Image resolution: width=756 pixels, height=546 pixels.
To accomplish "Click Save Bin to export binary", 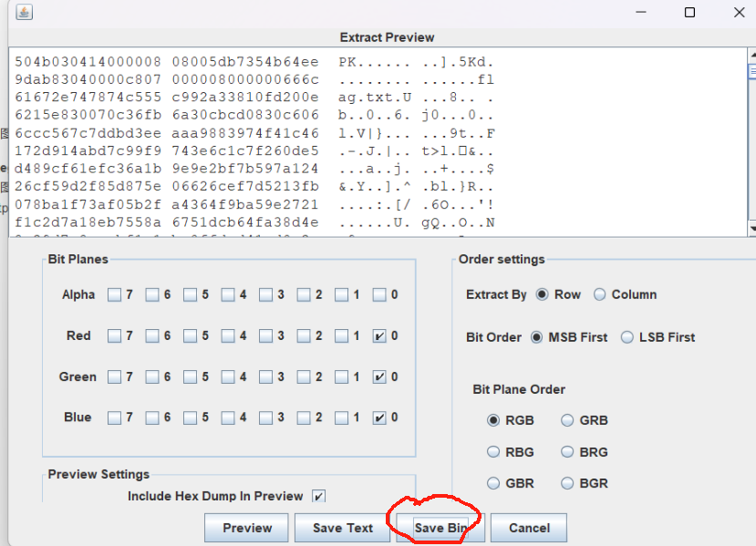I will [x=440, y=528].
